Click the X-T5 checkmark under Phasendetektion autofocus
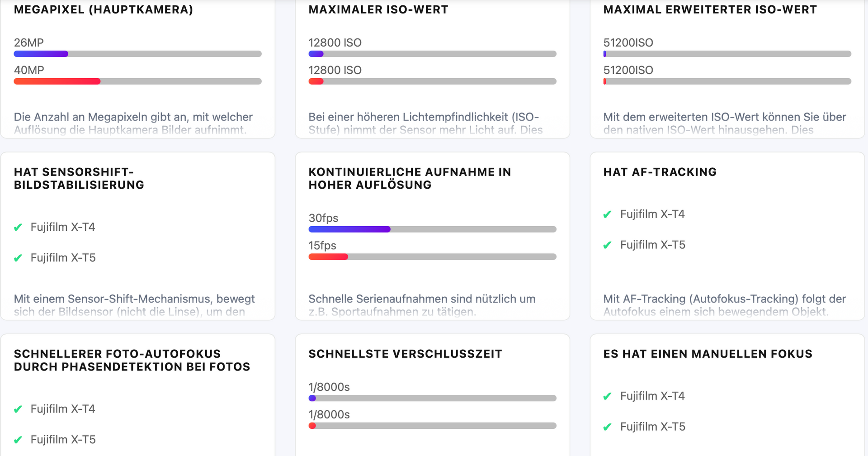Screen dimensions: 868x456 tap(18, 440)
